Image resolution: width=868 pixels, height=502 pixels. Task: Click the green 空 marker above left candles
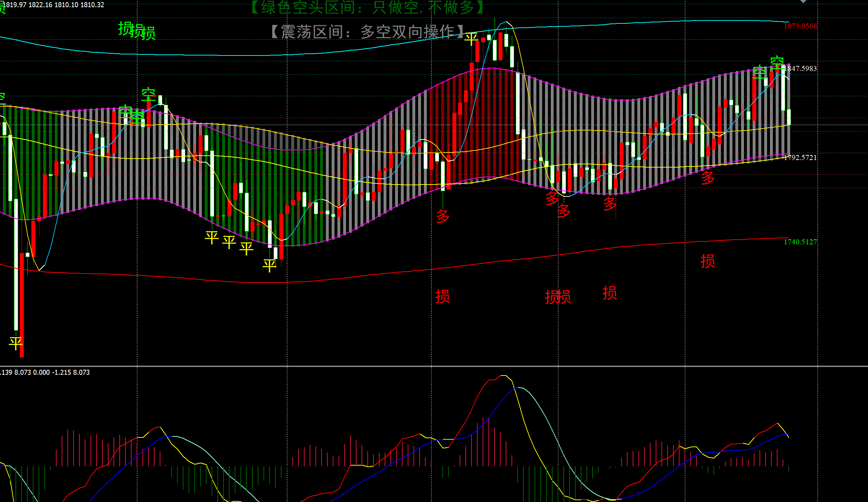(x=148, y=95)
